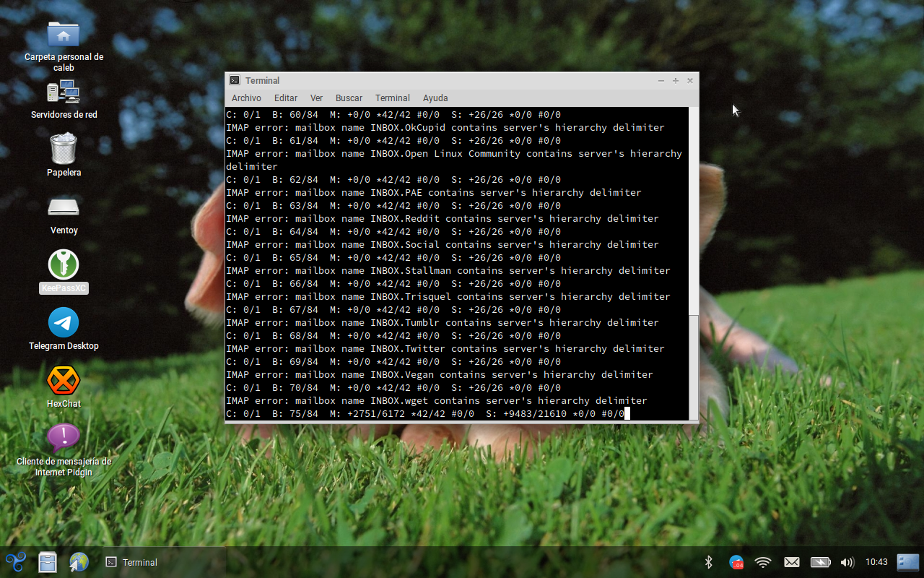Screen dimensions: 924x578
Task: Open the Editar menu
Action: 285,98
